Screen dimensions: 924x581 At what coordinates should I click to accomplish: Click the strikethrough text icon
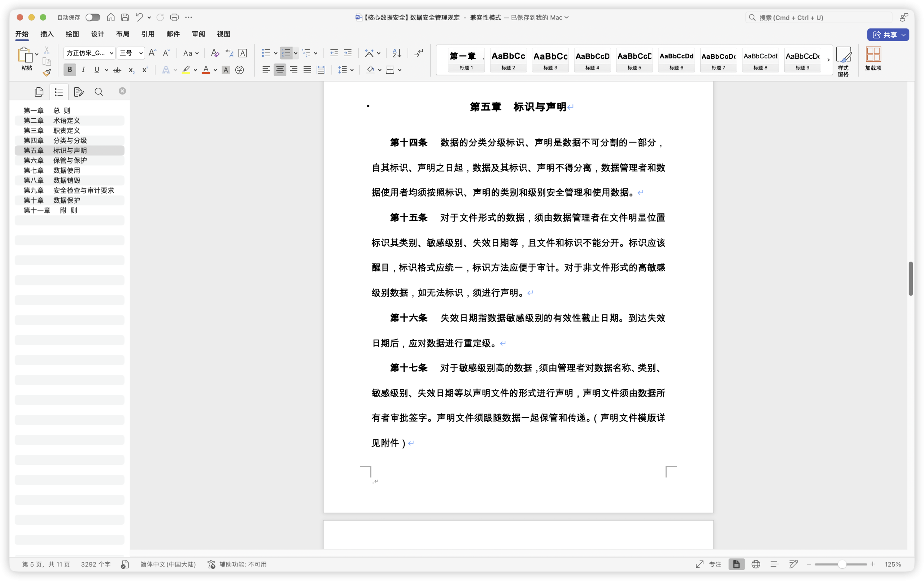[117, 70]
